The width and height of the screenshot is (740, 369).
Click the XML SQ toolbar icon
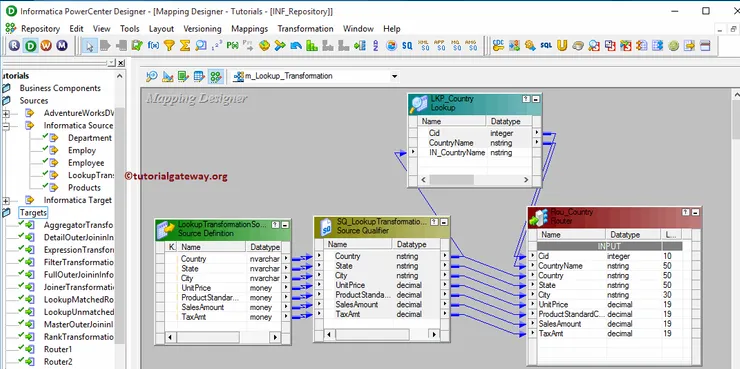424,45
